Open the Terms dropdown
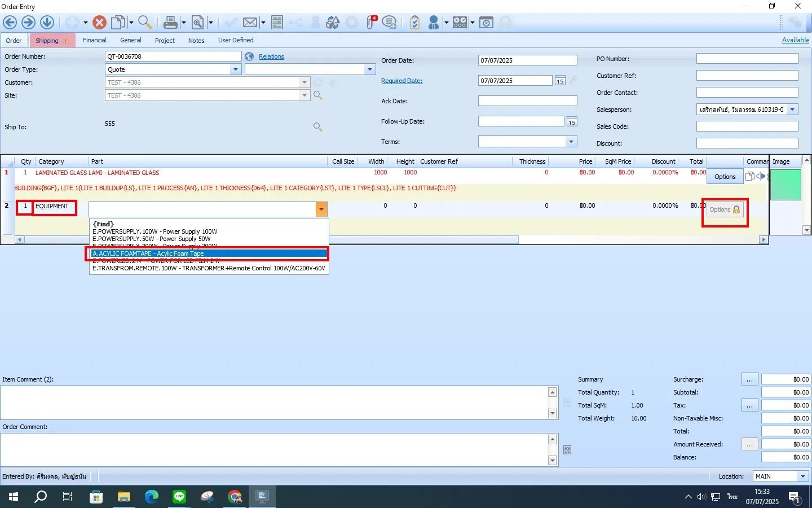The image size is (812, 508). coord(571,142)
